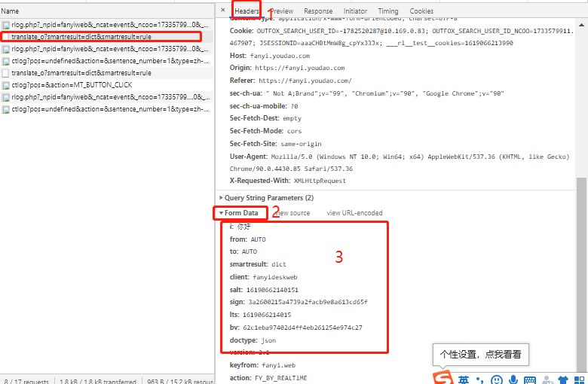The height and width of the screenshot is (384, 588).
Task: Click the view URL-encoded link
Action: click(x=354, y=213)
